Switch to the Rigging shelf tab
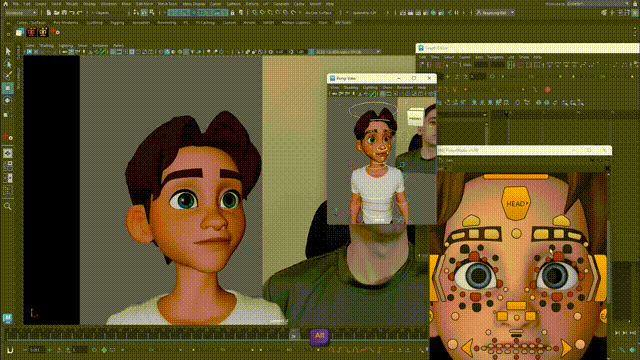The width and height of the screenshot is (640, 360). click(x=117, y=23)
